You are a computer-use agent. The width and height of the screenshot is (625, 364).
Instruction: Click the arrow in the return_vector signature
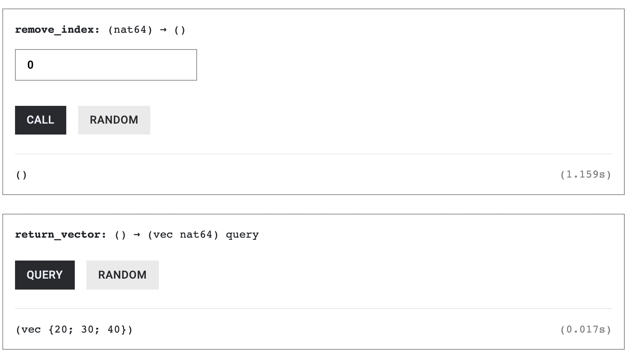(x=137, y=235)
